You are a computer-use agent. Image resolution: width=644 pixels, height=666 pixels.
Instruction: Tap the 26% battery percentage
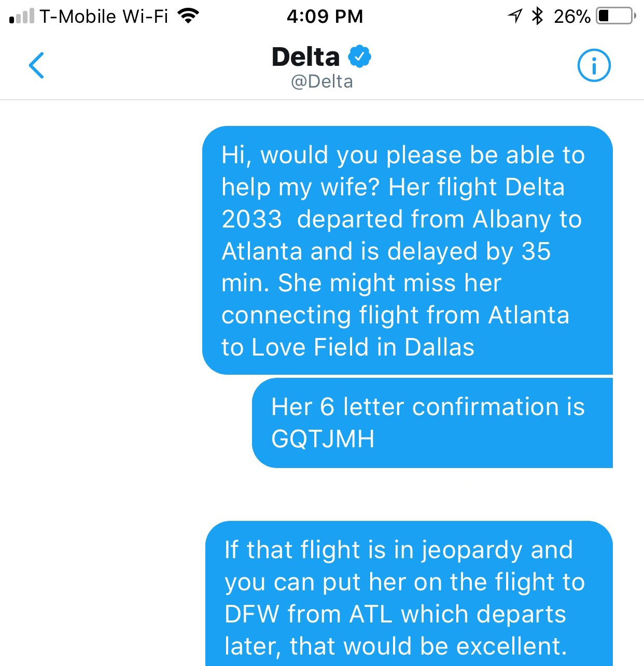pyautogui.click(x=572, y=17)
